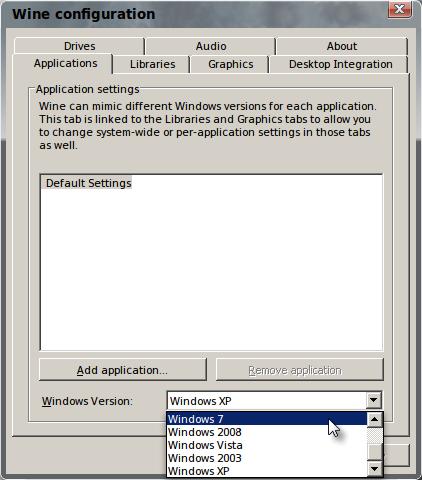The height and width of the screenshot is (480, 422).
Task: Switch to the Drives tab
Action: pos(79,46)
